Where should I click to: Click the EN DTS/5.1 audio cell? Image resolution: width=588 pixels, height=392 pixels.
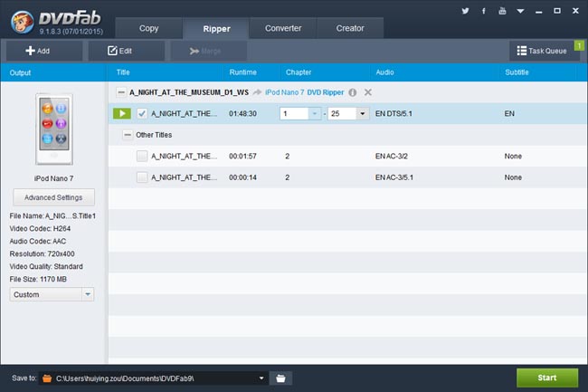[x=394, y=114]
